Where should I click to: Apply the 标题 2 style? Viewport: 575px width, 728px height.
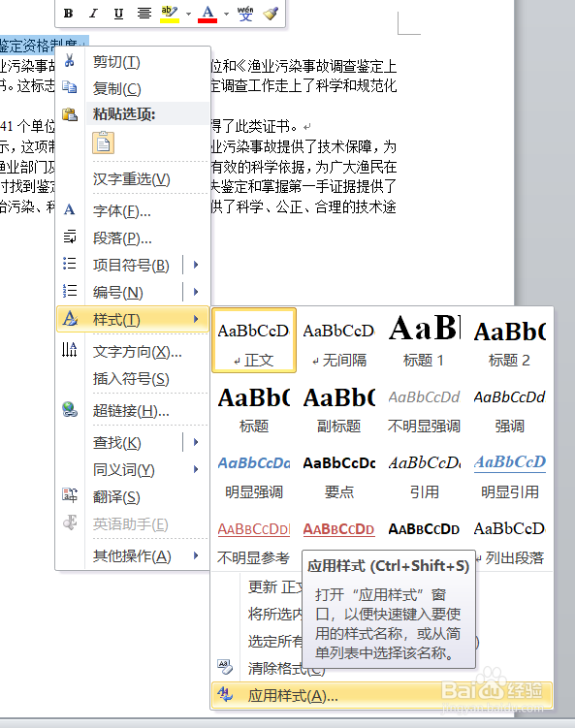509,340
